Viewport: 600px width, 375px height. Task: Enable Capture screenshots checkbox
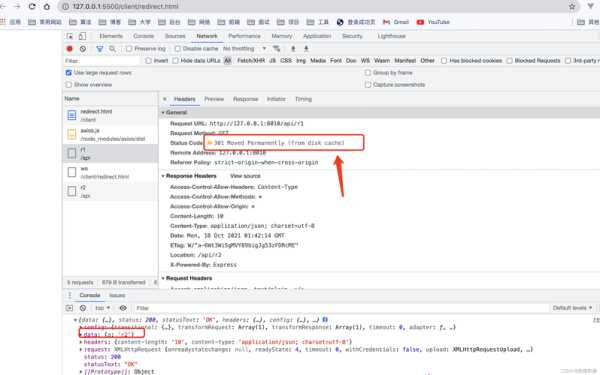(368, 85)
